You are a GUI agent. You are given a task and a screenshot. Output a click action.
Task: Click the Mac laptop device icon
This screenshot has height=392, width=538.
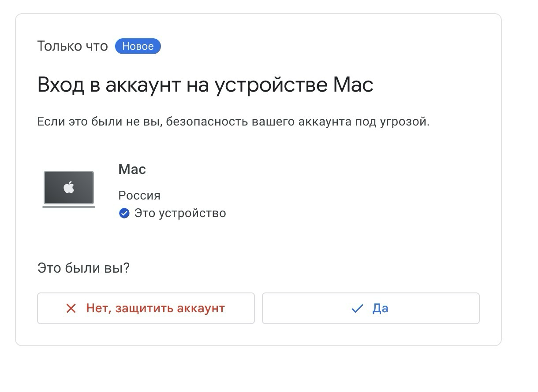69,189
